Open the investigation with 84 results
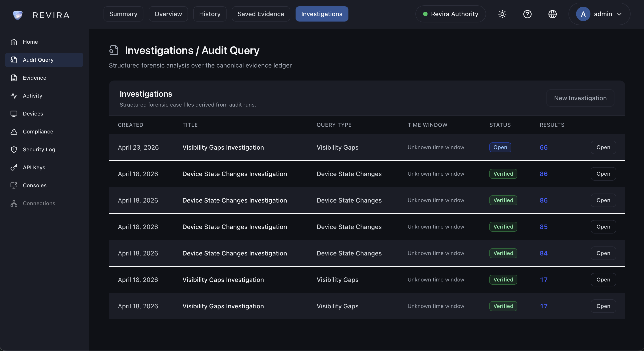This screenshot has width=644, height=351. (603, 253)
